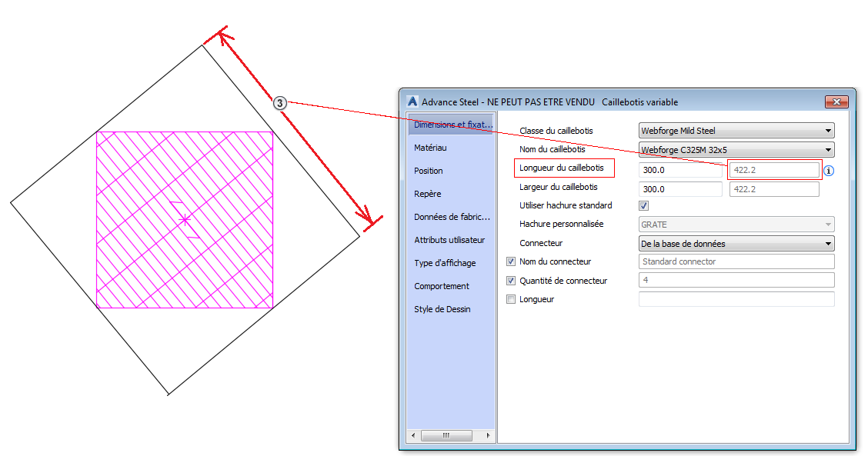Click Standard connector name field
Image resolution: width=868 pixels, height=456 pixels.
(x=736, y=261)
